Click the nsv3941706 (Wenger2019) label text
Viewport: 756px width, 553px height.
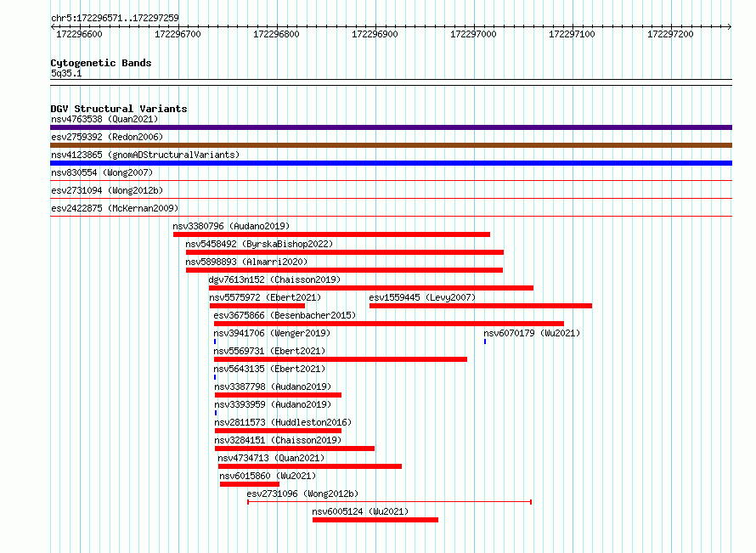point(272,333)
